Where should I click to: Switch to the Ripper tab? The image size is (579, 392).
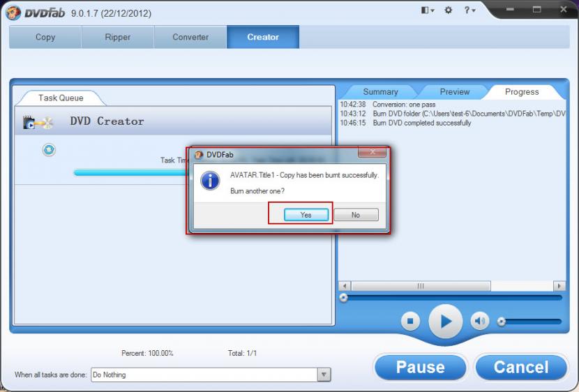click(117, 37)
